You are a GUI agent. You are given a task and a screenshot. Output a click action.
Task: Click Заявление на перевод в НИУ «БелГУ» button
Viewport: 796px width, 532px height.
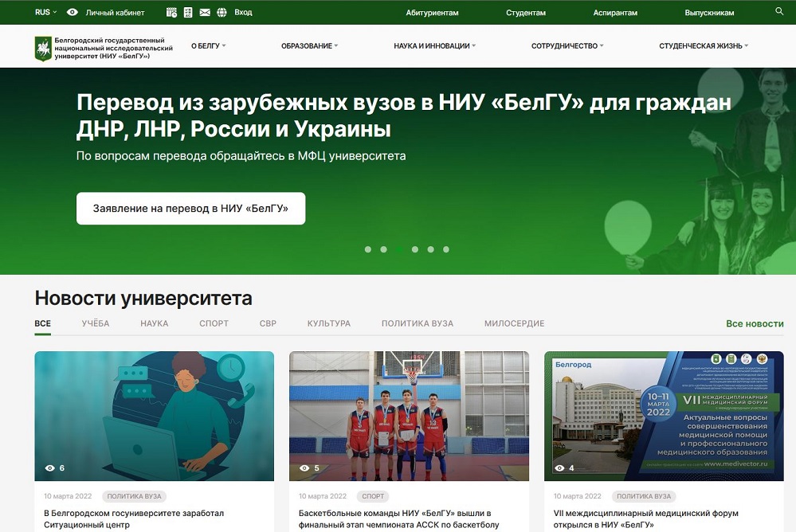click(190, 209)
